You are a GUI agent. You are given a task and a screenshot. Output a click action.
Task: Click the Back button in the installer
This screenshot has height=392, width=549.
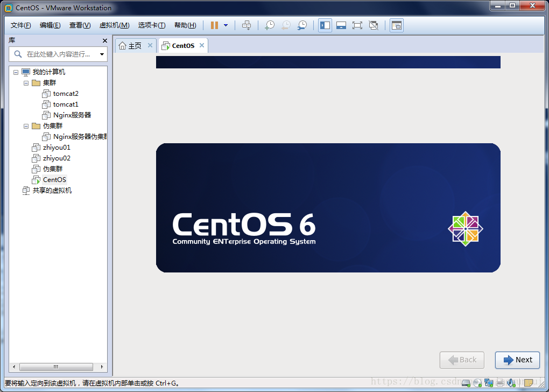click(462, 360)
